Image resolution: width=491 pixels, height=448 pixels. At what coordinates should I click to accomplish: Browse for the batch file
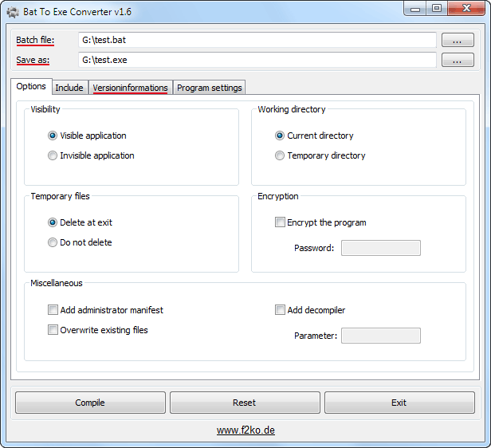[457, 40]
